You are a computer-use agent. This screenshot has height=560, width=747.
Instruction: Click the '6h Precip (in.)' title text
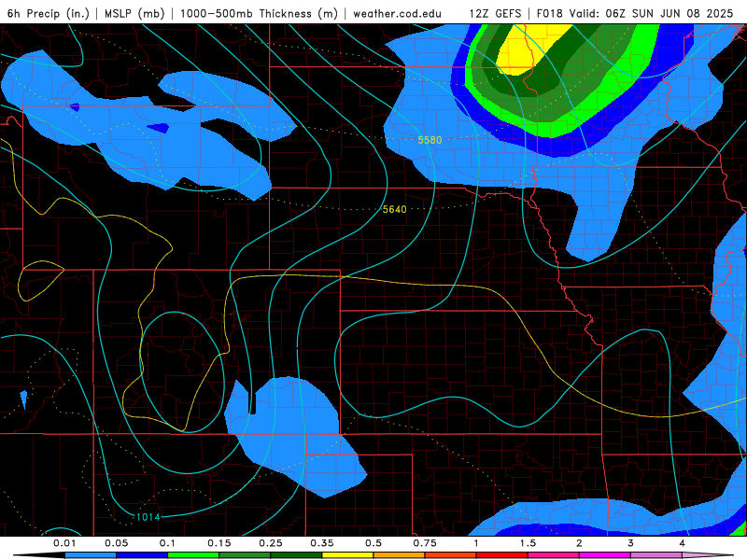point(49,13)
